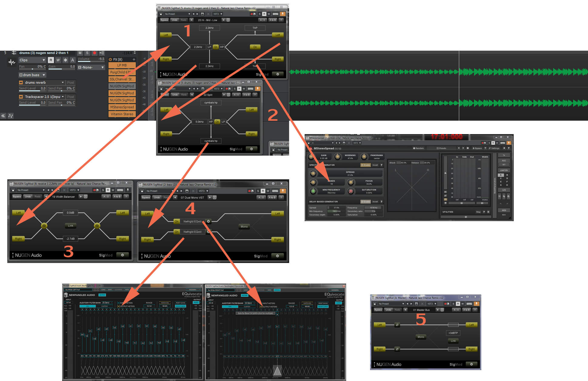Click the Link button in Master SigMod
This screenshot has width=588, height=381.
point(453,341)
